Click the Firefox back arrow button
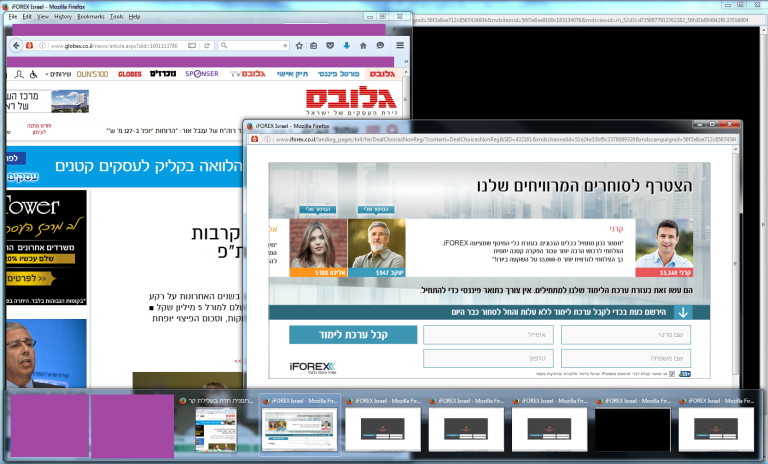 tap(15, 46)
